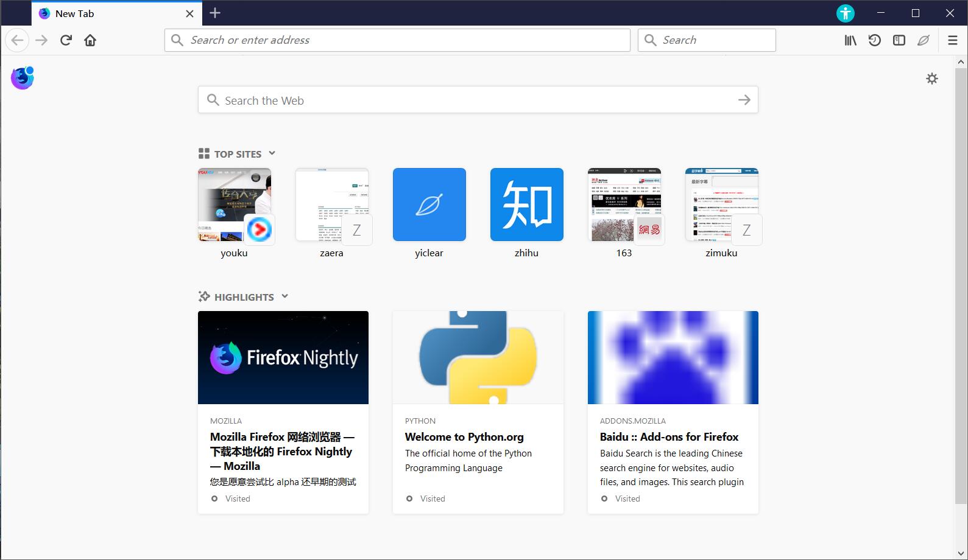Click Visited status on the Baidu card

coord(627,499)
